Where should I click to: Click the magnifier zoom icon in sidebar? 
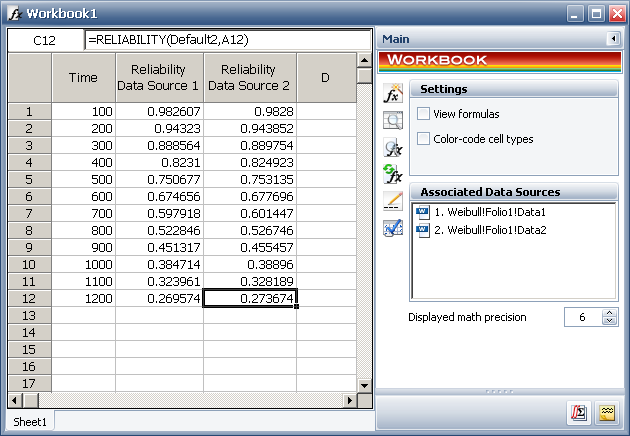point(393,121)
